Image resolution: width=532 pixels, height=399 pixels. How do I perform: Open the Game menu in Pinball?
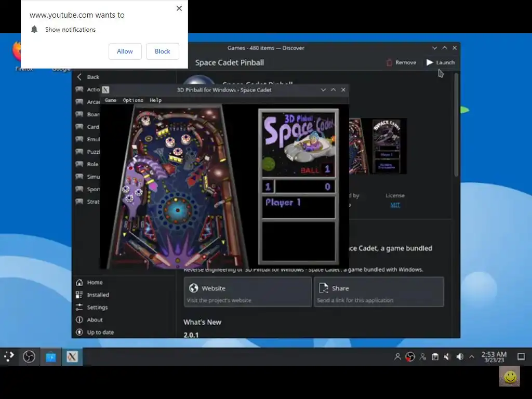(111, 100)
